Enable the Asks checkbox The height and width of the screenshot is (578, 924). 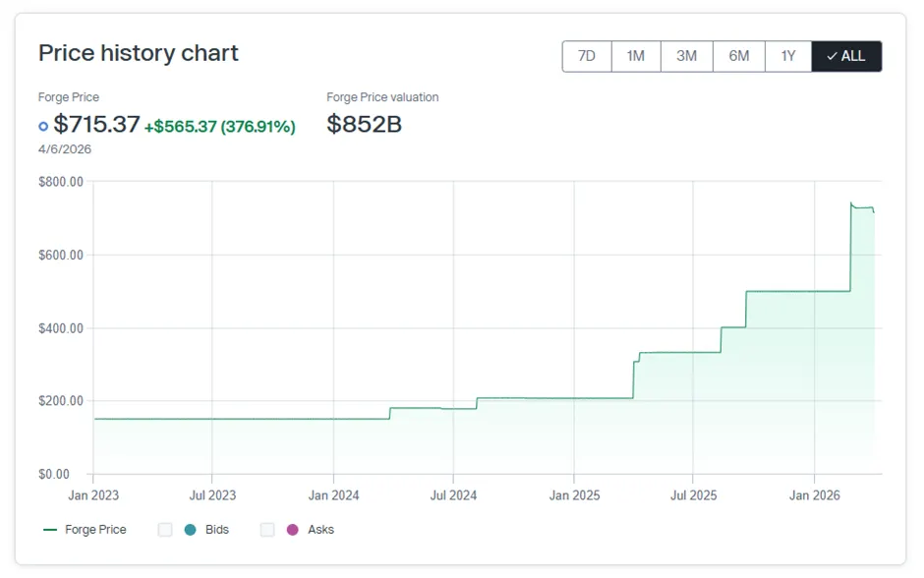[x=267, y=530]
